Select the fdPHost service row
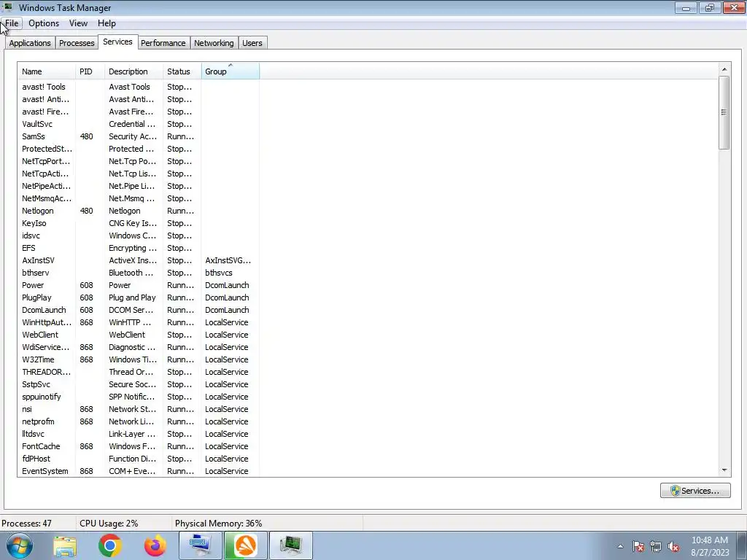This screenshot has width=747, height=560. (138, 458)
